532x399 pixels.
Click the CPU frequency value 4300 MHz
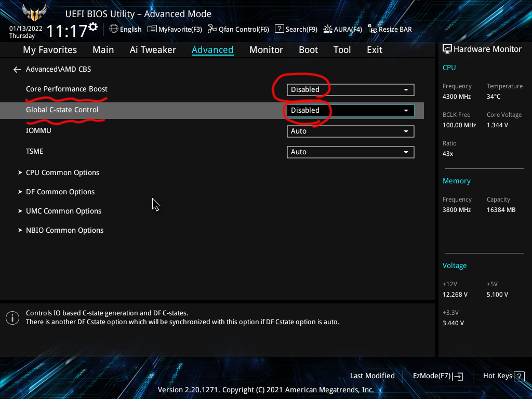457,97
